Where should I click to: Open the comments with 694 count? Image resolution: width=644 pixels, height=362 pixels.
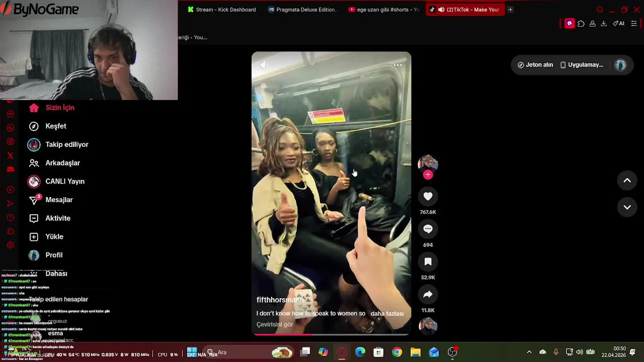coord(428,229)
